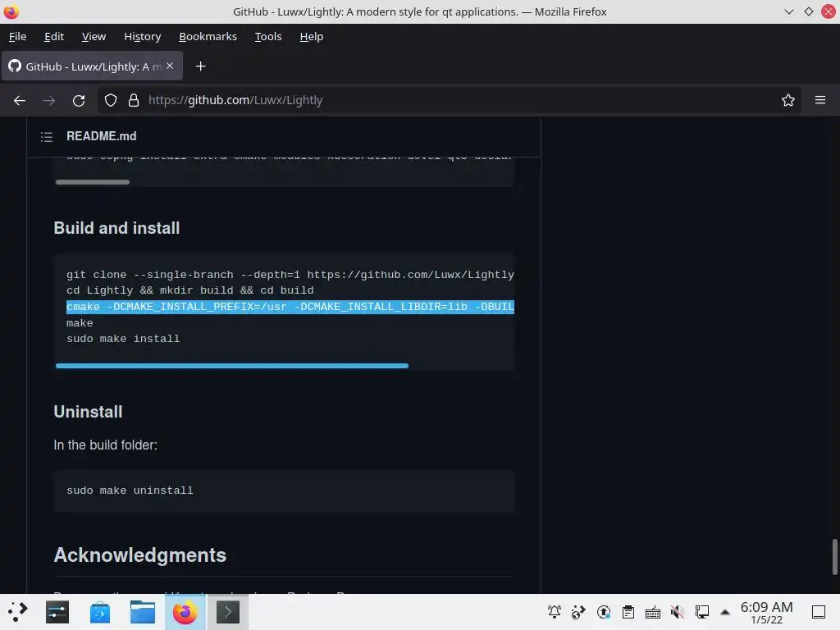Image resolution: width=840 pixels, height=630 pixels.
Task: Switch to Firefox taskbar entry
Action: 185,612
